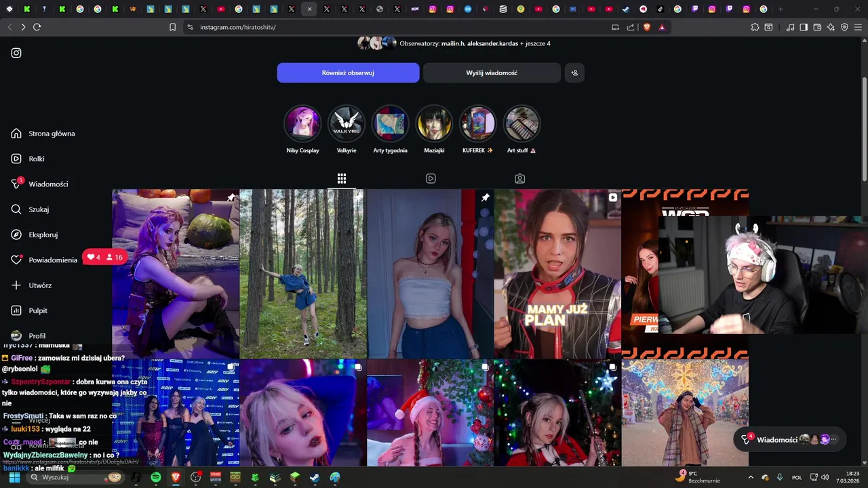Open Brave browser taskbar icon
Image resolution: width=868 pixels, height=488 pixels.
[176, 477]
